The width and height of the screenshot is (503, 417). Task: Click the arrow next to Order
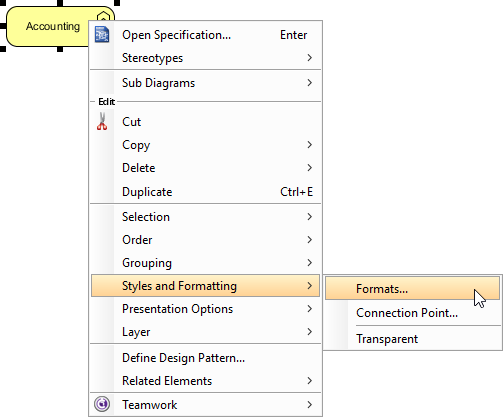(310, 240)
